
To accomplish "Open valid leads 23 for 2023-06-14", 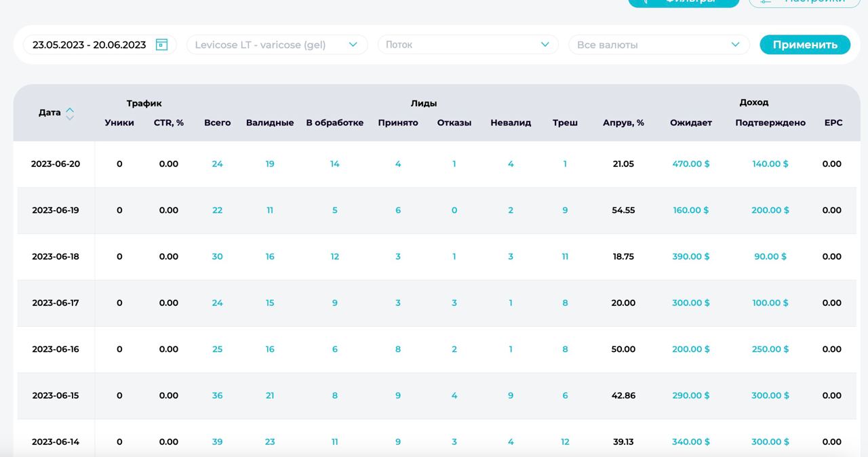I will click(270, 442).
